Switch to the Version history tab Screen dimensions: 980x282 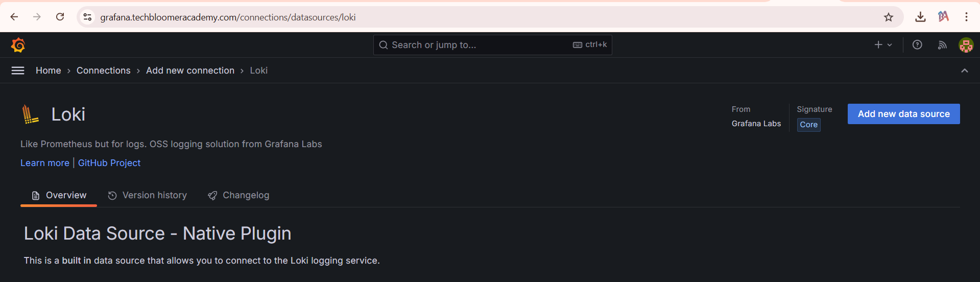148,195
